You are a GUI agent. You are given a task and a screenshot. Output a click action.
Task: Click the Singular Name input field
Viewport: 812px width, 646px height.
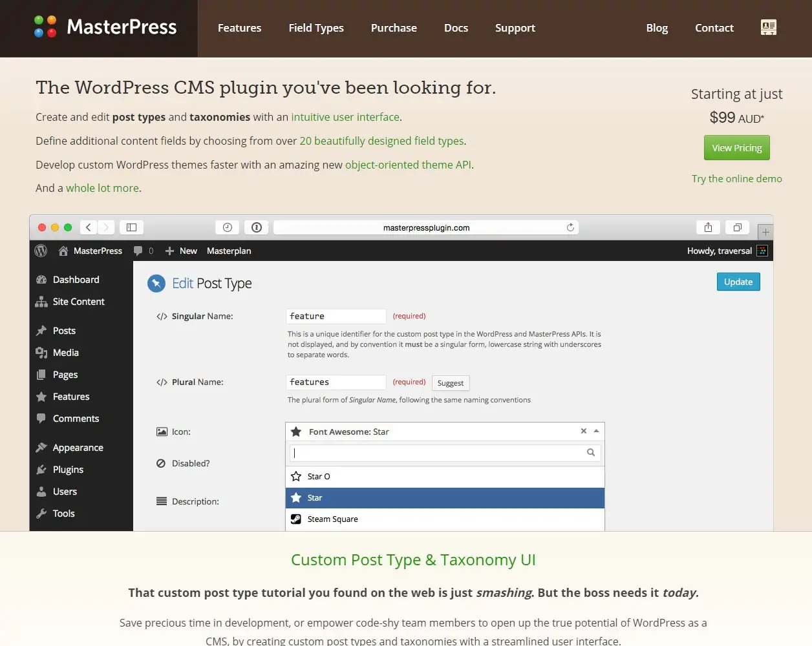336,316
